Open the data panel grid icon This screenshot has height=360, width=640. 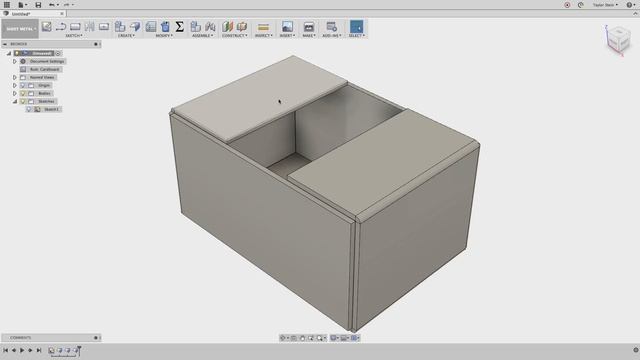pyautogui.click(x=7, y=5)
